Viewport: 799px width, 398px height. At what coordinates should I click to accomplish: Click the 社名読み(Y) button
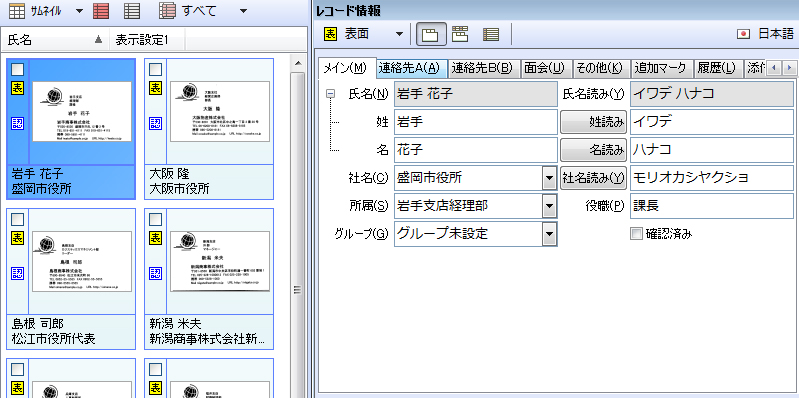594,178
